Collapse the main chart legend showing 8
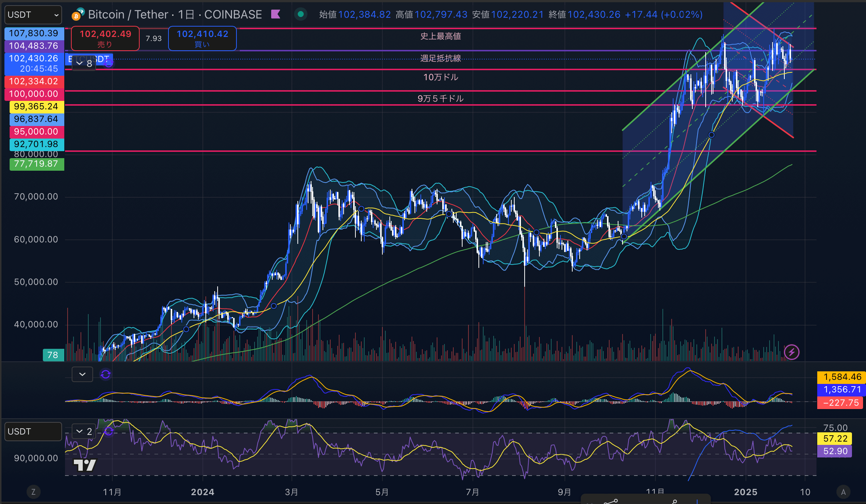The height and width of the screenshot is (504, 866). click(84, 64)
